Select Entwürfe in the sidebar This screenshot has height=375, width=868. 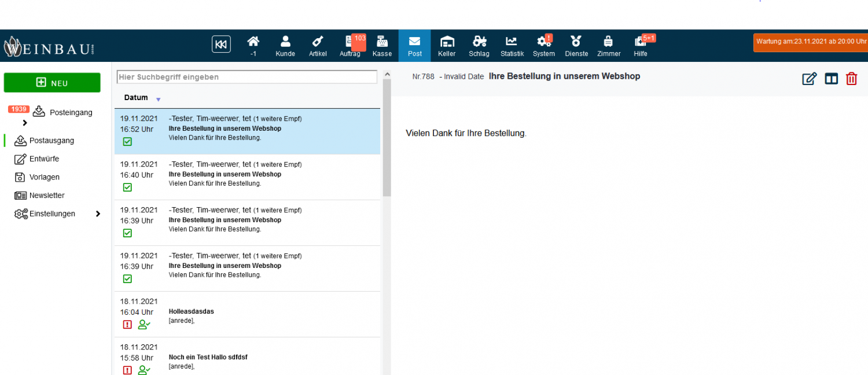click(44, 159)
